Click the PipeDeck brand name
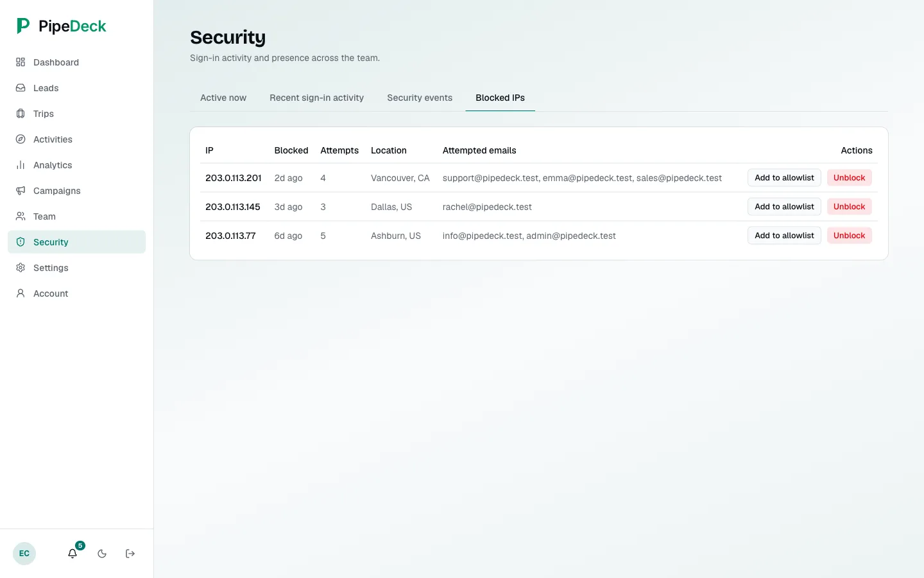 point(73,26)
